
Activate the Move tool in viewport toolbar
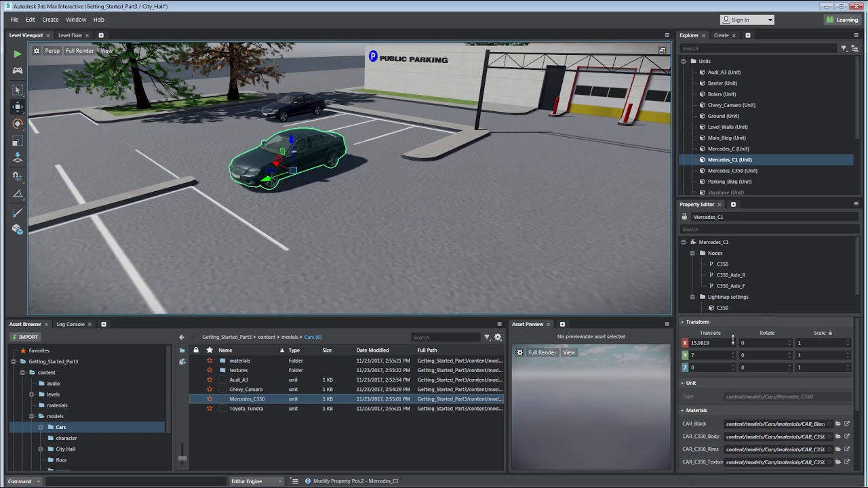pos(18,106)
